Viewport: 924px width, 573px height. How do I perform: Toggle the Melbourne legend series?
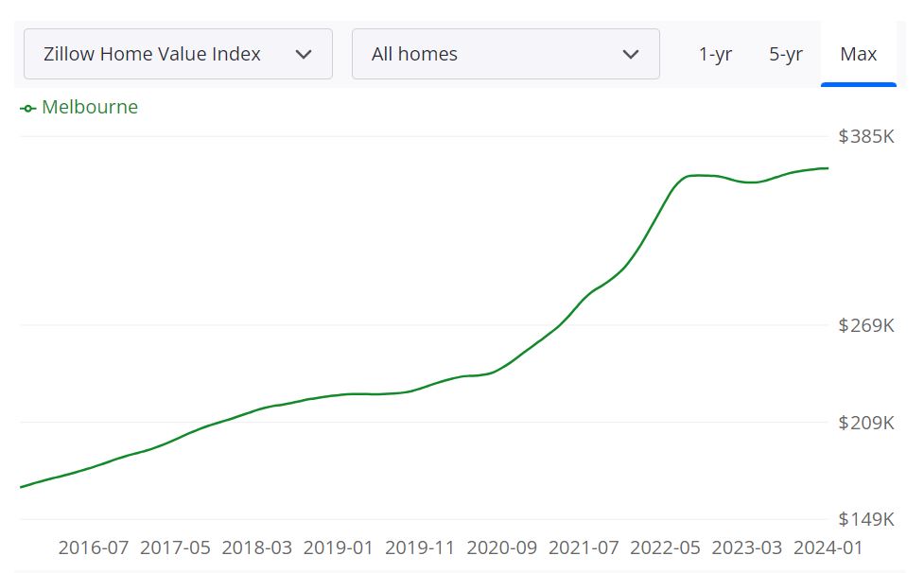(x=78, y=107)
